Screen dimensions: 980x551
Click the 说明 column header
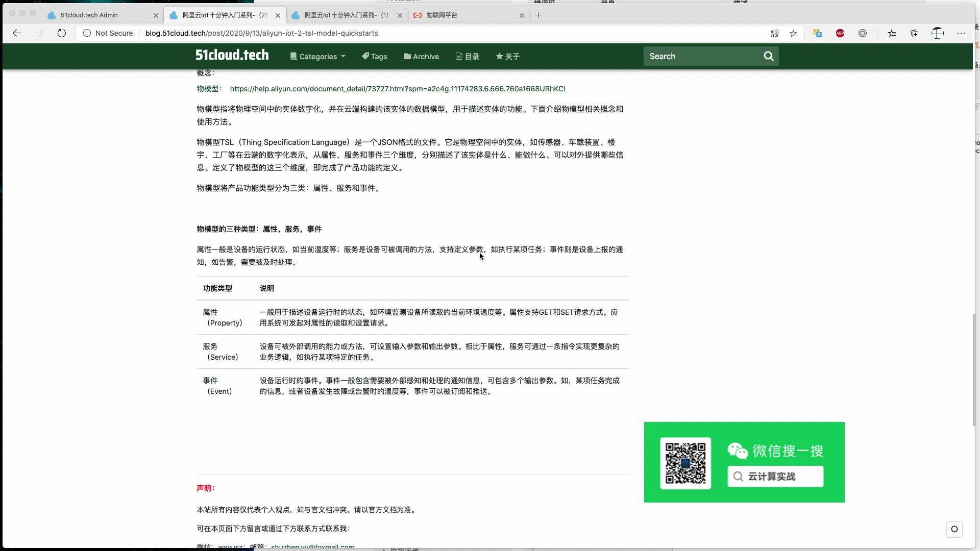point(266,288)
